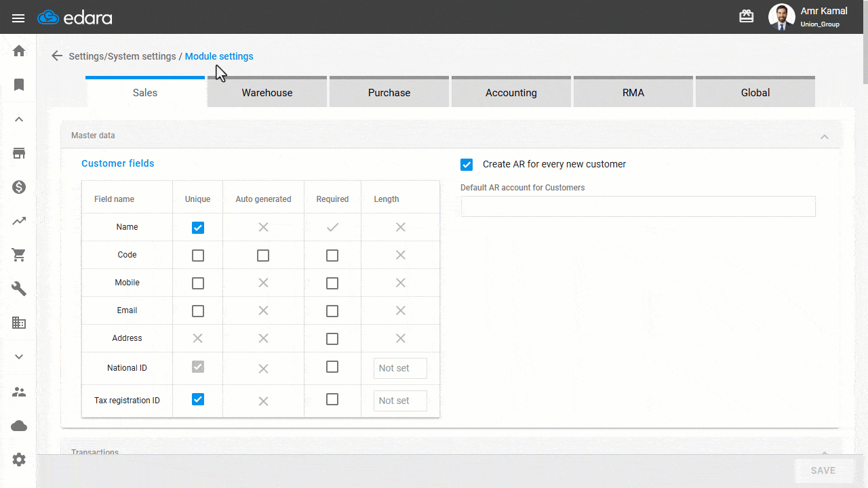868x488 pixels.
Task: Click National ID Length input field
Action: [400, 368]
